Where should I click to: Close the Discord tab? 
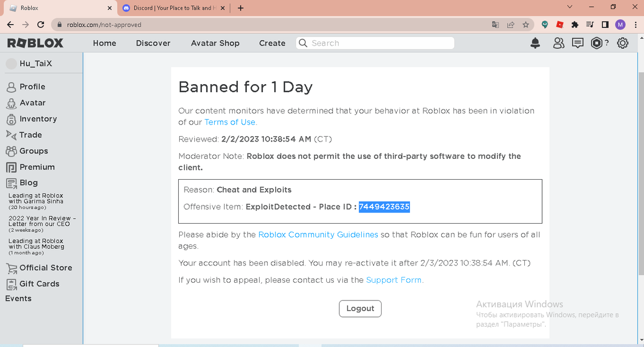(x=223, y=8)
